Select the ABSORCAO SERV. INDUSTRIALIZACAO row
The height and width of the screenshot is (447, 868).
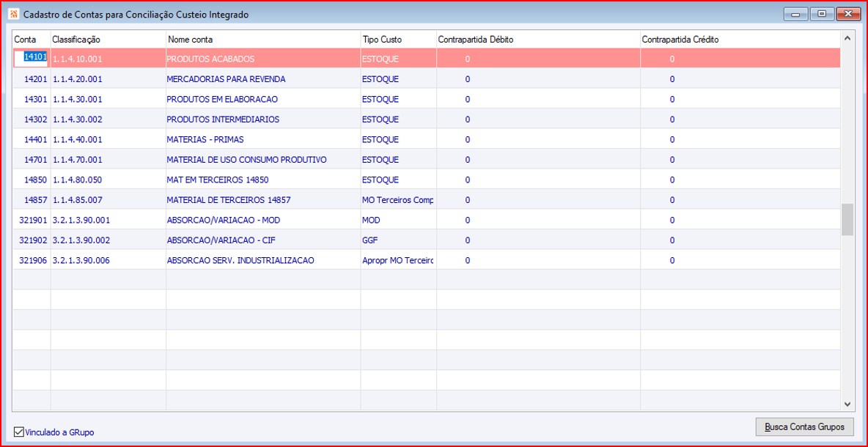(x=426, y=260)
